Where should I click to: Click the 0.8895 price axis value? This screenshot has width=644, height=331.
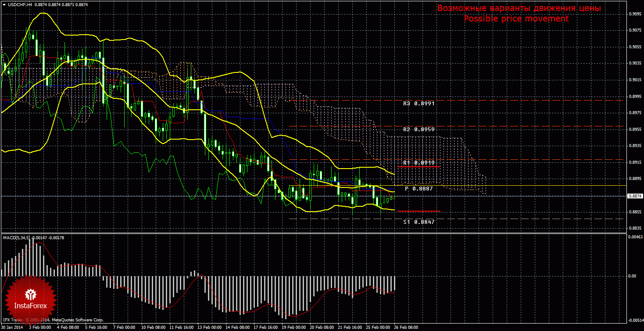click(634, 179)
